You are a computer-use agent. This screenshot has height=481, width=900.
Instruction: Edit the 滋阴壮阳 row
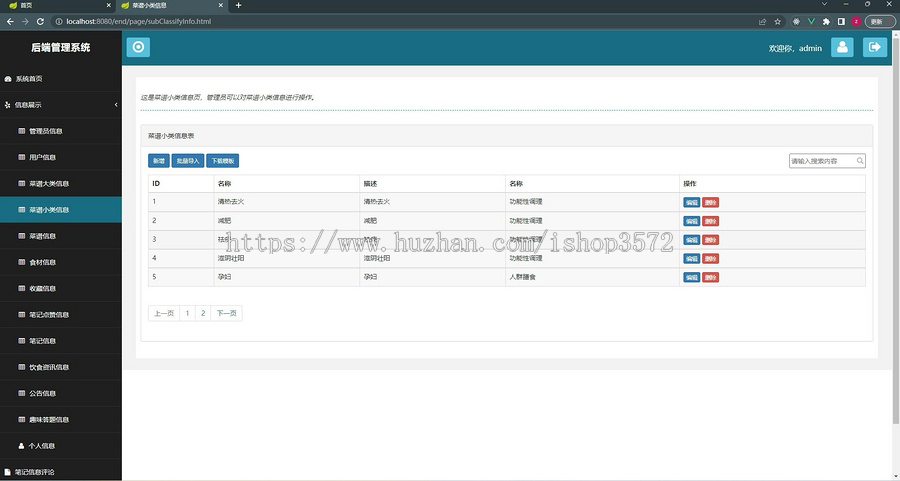coord(692,259)
